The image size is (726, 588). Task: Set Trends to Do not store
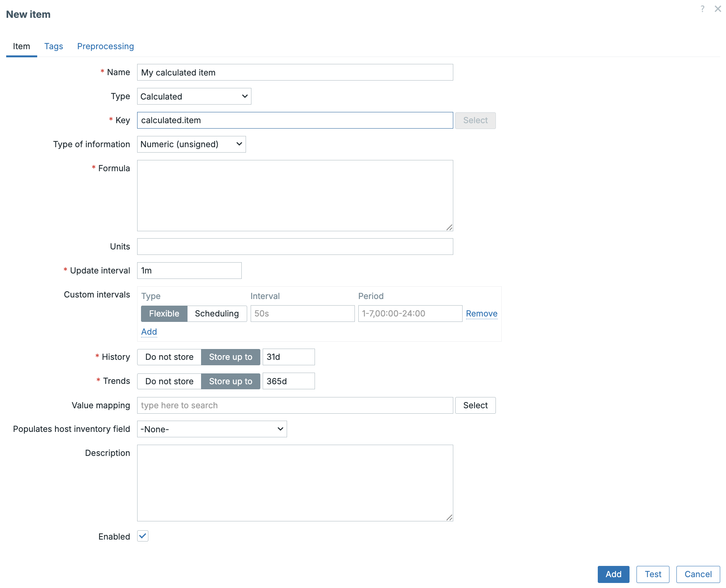click(169, 382)
